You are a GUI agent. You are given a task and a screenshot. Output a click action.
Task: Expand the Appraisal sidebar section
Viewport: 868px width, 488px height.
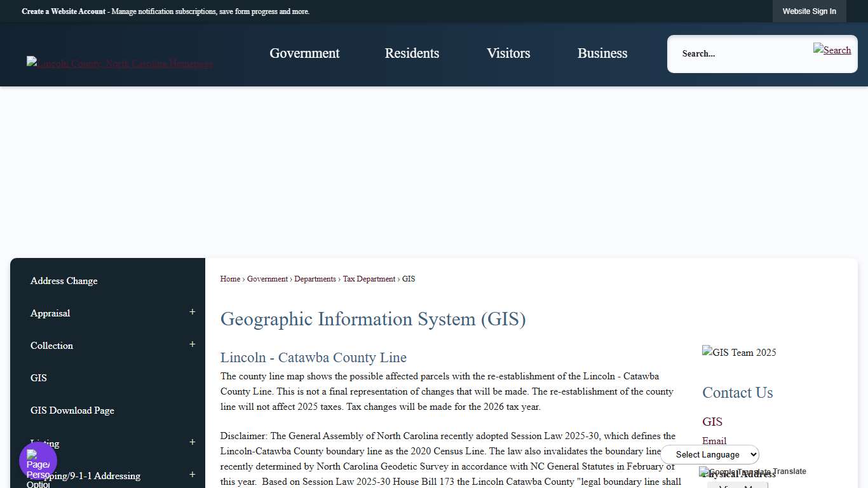192,312
